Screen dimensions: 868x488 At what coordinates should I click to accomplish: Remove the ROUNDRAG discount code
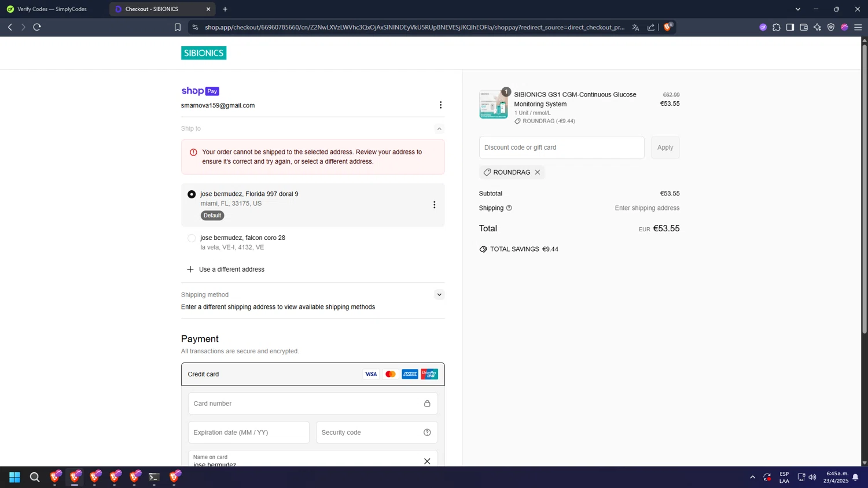pos(538,172)
